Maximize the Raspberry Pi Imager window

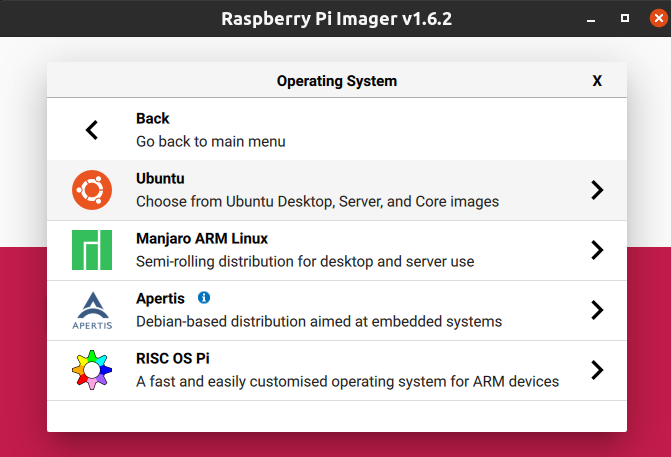625,18
